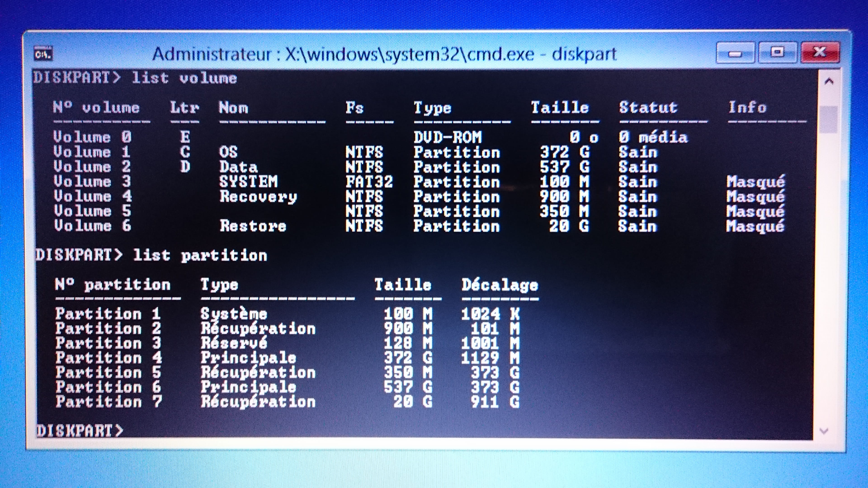This screenshot has height=488, width=868.
Task: Click the '101 M' offset value
Action: [495, 328]
